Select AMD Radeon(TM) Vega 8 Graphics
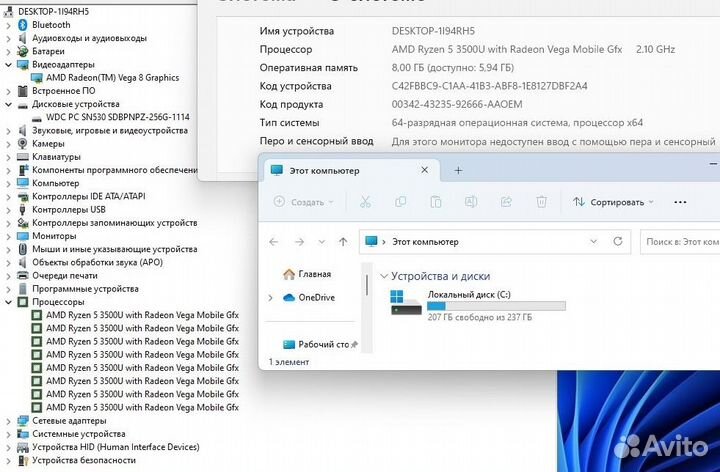Screen dimensions: 720x472 coord(112,78)
